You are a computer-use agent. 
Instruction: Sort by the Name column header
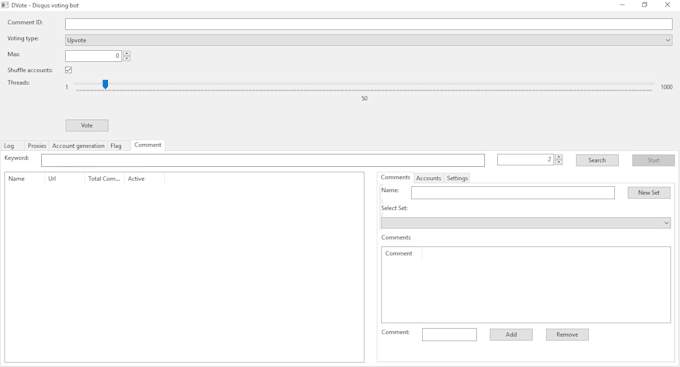(x=25, y=179)
